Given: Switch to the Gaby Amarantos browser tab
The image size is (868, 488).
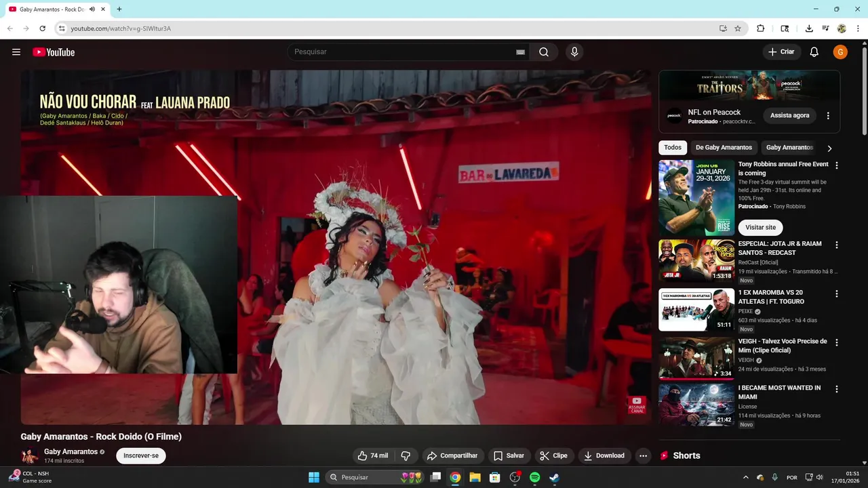Looking at the screenshot, I should click(x=58, y=9).
